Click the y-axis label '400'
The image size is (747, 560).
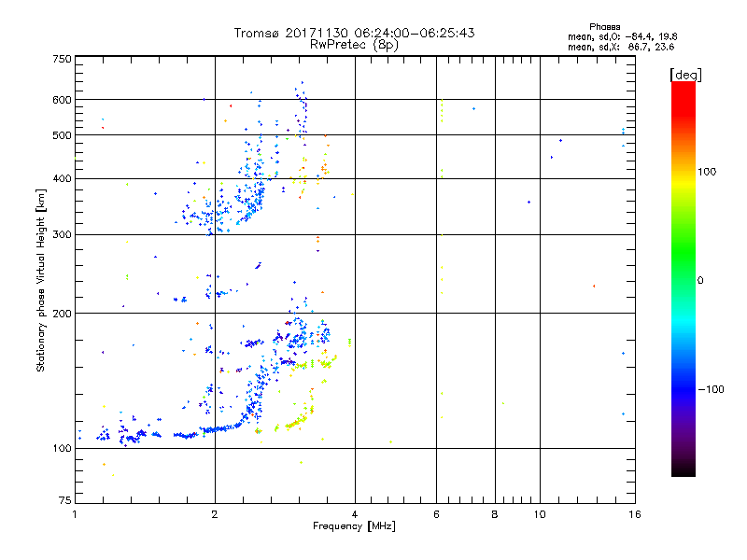pyautogui.click(x=62, y=178)
